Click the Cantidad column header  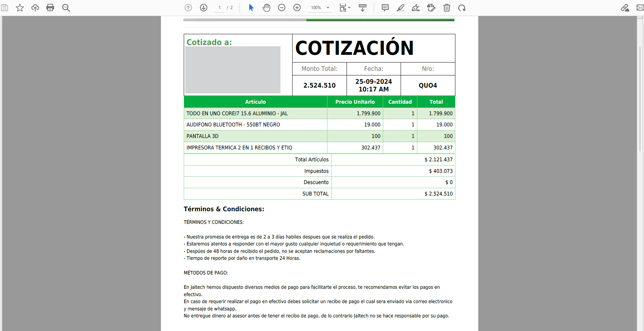point(400,102)
